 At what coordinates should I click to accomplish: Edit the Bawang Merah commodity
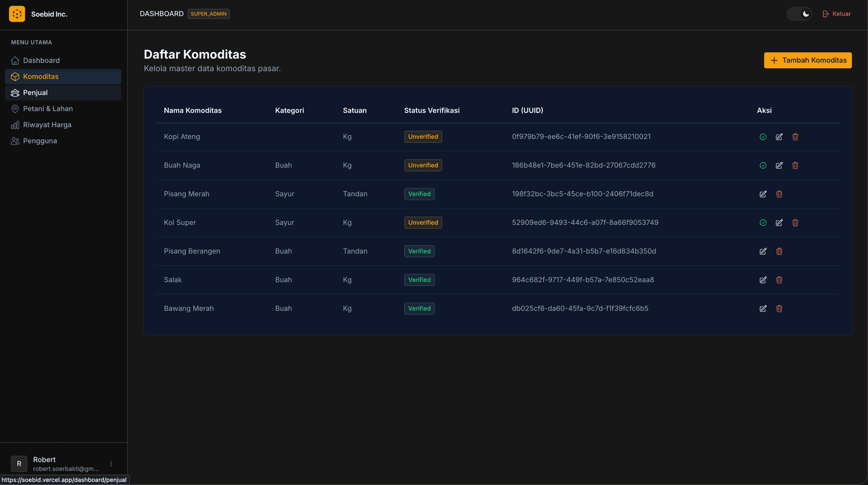click(763, 309)
